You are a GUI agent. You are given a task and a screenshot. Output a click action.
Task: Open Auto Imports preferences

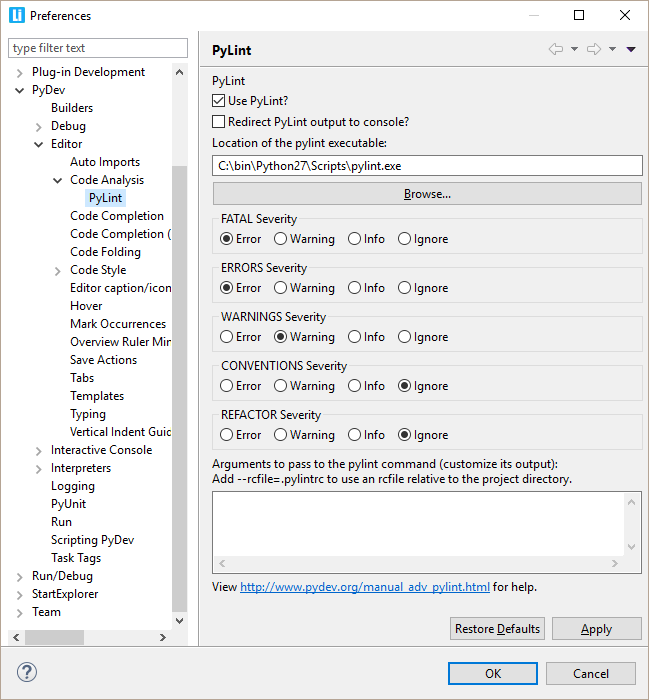(x=105, y=162)
